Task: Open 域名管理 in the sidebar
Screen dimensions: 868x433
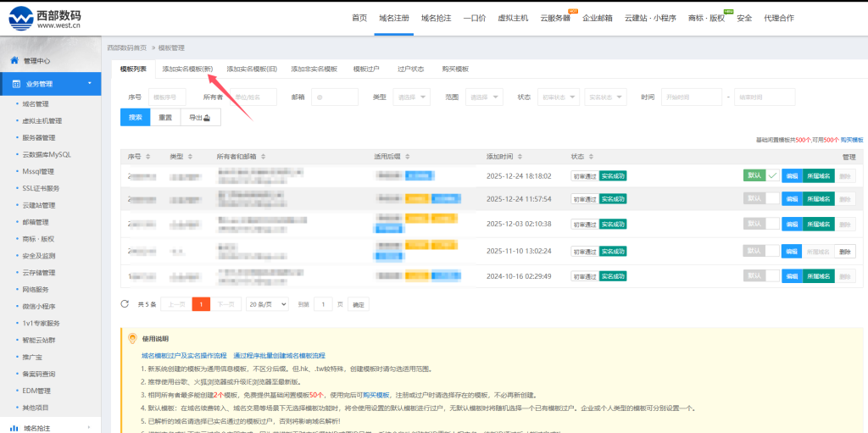Action: point(36,103)
